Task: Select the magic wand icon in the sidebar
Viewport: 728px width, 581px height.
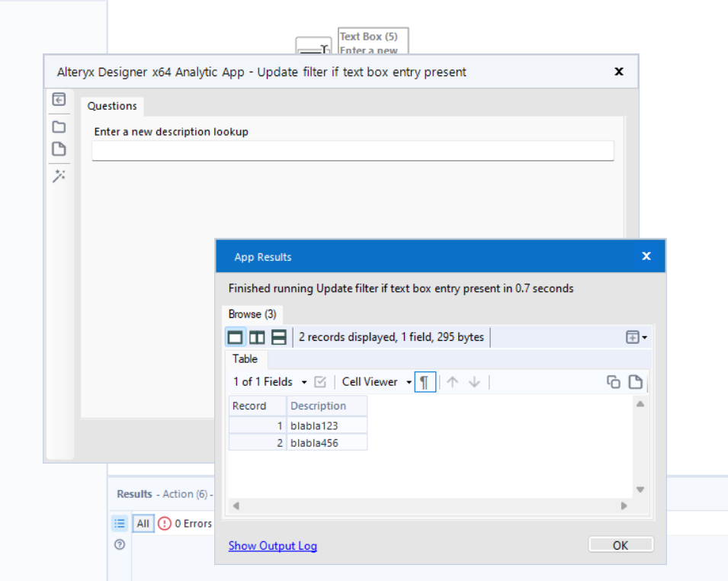Action: click(59, 176)
